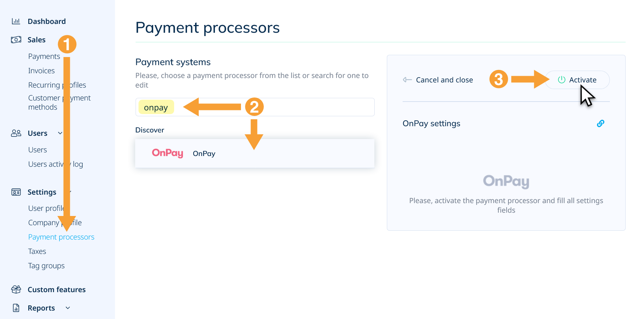This screenshot has width=644, height=319.
Task: Open Settings via its card icon
Action: [16, 192]
